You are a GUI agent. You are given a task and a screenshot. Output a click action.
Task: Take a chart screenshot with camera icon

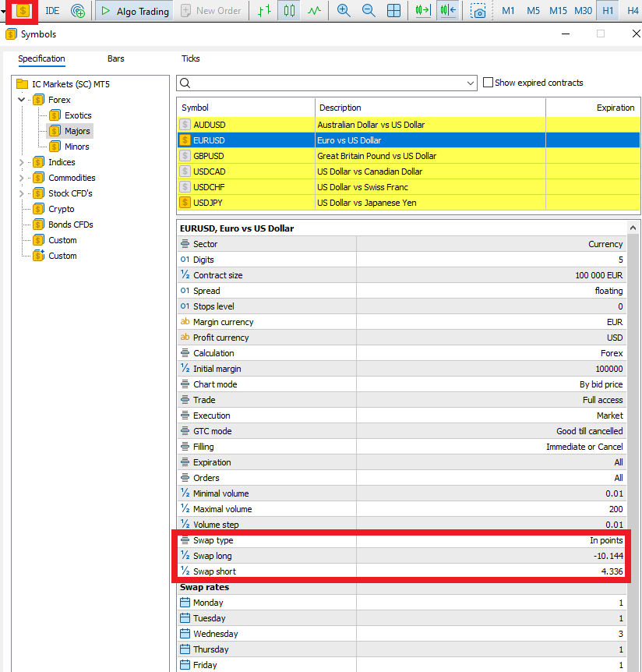[479, 11]
